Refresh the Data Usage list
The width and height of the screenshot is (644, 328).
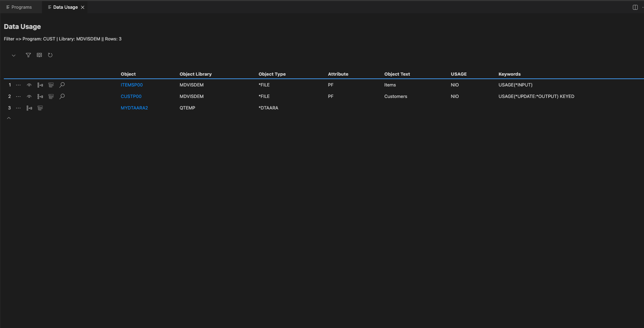click(x=50, y=55)
